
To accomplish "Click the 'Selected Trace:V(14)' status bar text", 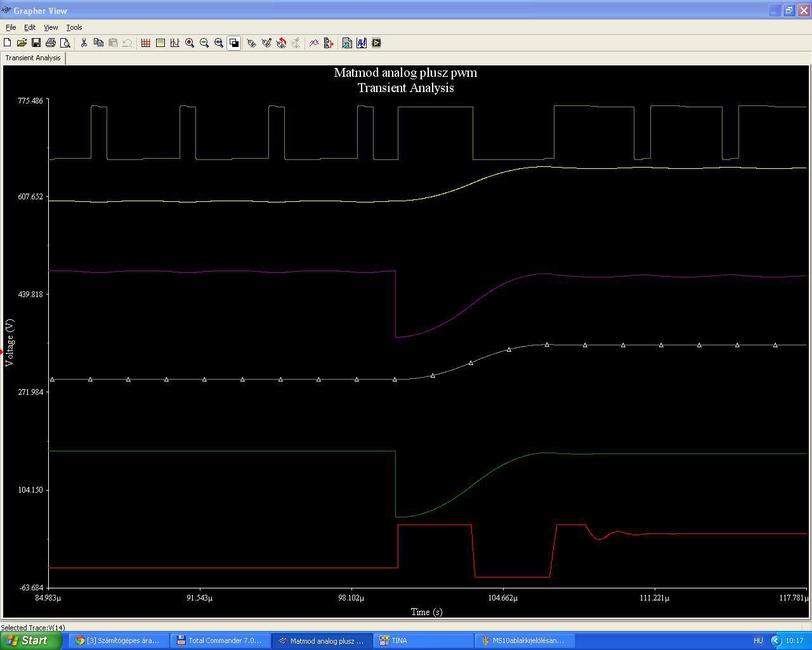I will coord(33,628).
